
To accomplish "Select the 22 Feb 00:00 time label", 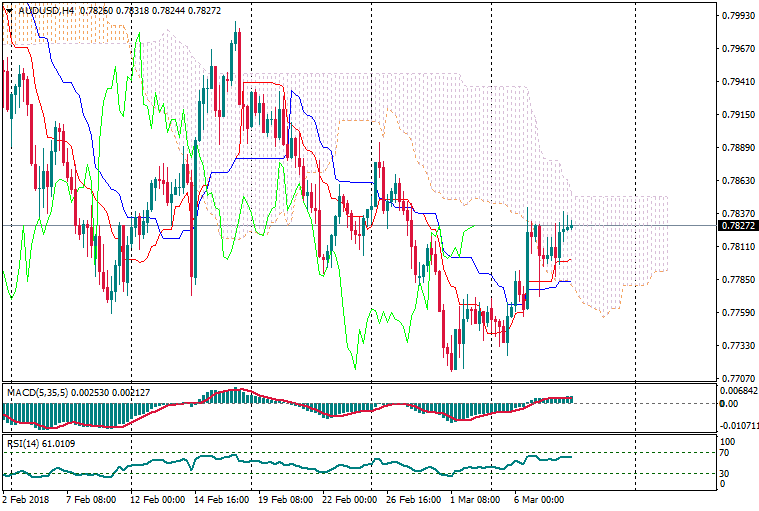I will click(350, 498).
